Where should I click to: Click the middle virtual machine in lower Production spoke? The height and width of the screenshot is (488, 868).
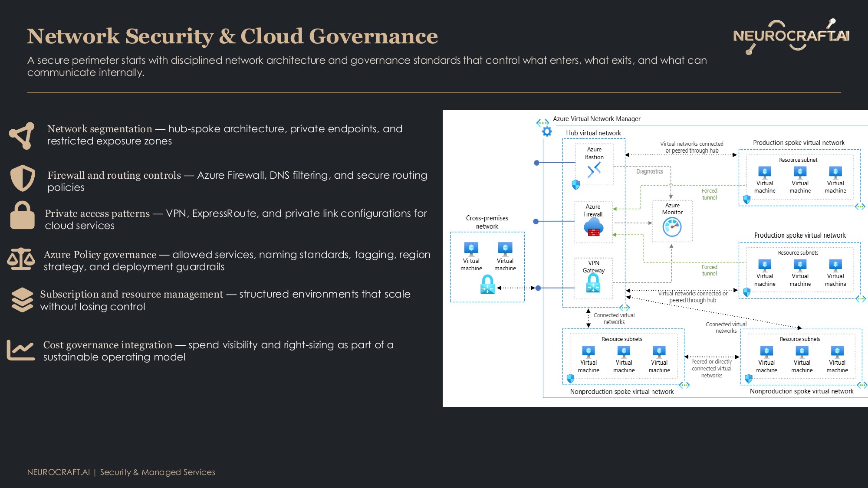pyautogui.click(x=800, y=265)
